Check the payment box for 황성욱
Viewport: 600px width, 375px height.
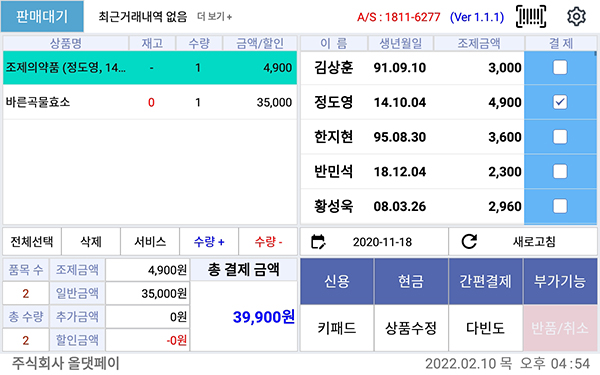560,206
